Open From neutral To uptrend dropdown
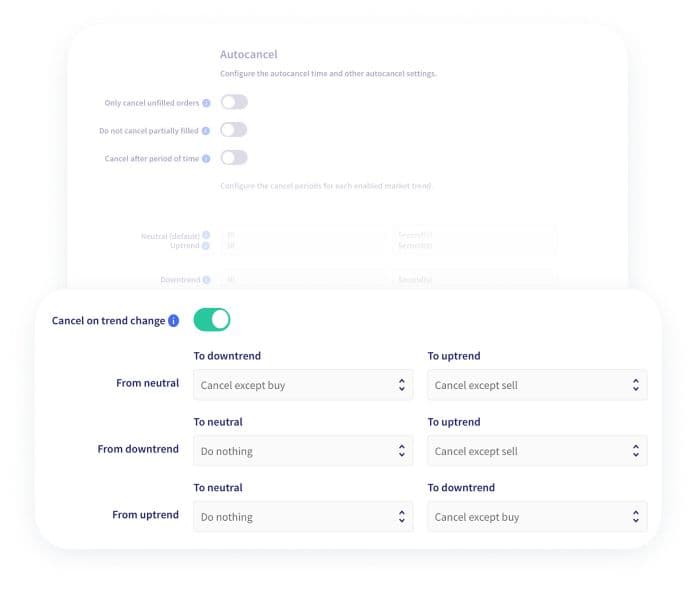The height and width of the screenshot is (592, 697). [x=537, y=385]
